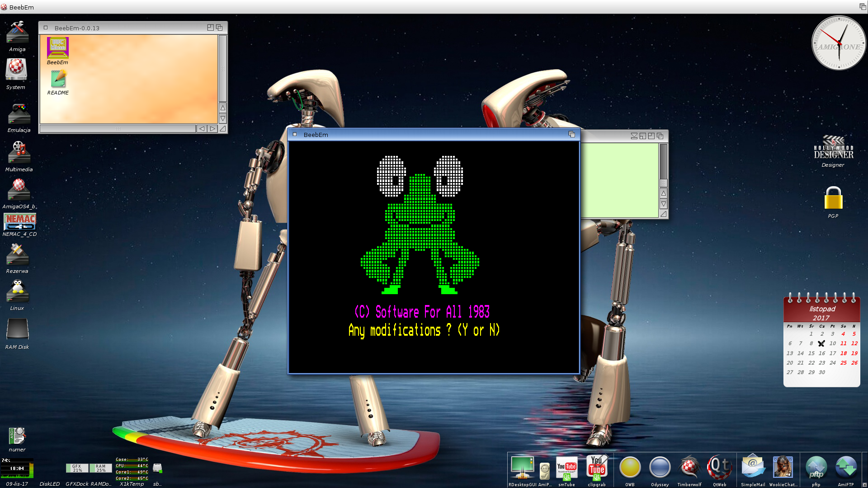Click the AmigaOne analog clock
The height and width of the screenshot is (488, 868).
(839, 44)
